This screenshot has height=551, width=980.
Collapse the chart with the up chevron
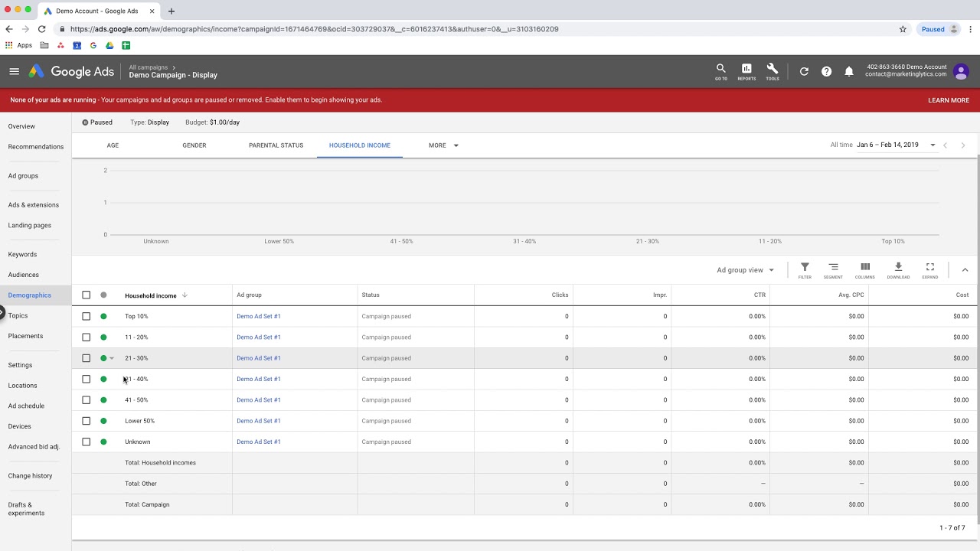coord(965,269)
